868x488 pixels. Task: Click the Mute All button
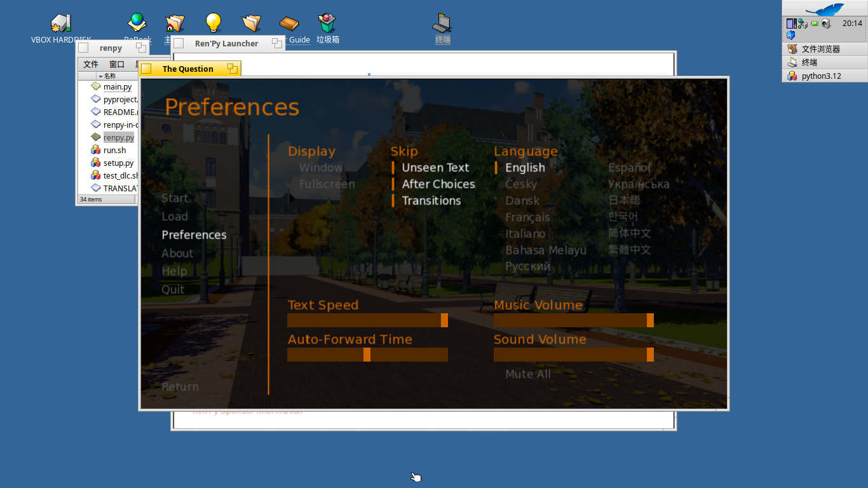coord(527,374)
